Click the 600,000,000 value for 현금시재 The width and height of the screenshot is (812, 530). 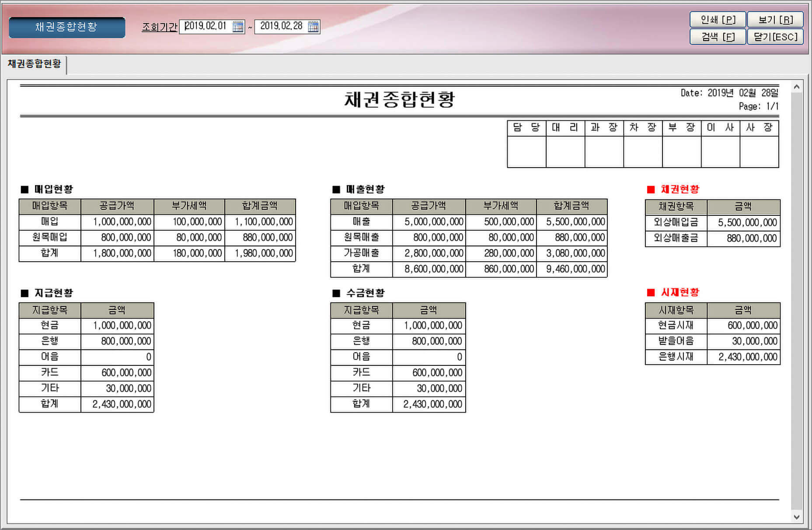(753, 325)
